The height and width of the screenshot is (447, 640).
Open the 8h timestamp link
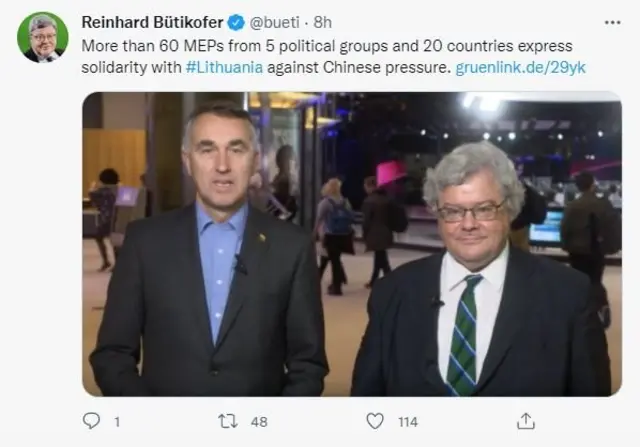pyautogui.click(x=322, y=22)
